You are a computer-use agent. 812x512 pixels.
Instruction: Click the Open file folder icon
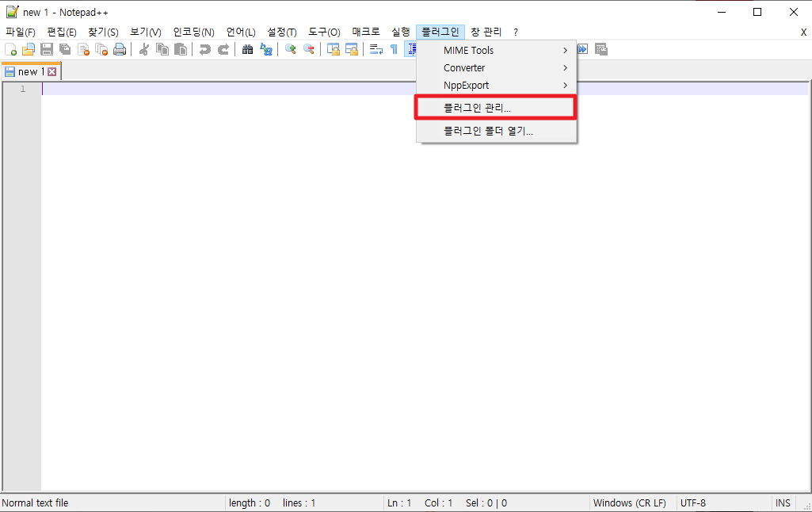coord(29,49)
